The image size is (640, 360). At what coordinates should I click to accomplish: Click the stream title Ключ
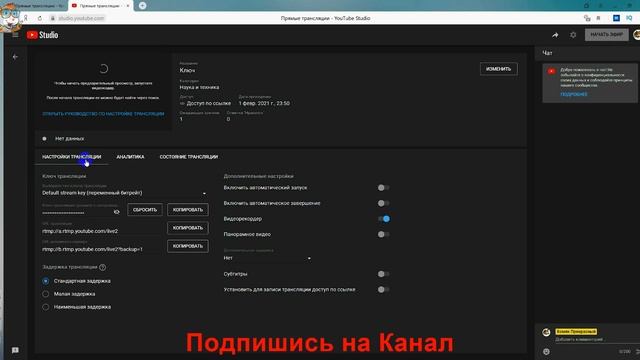[x=187, y=71]
